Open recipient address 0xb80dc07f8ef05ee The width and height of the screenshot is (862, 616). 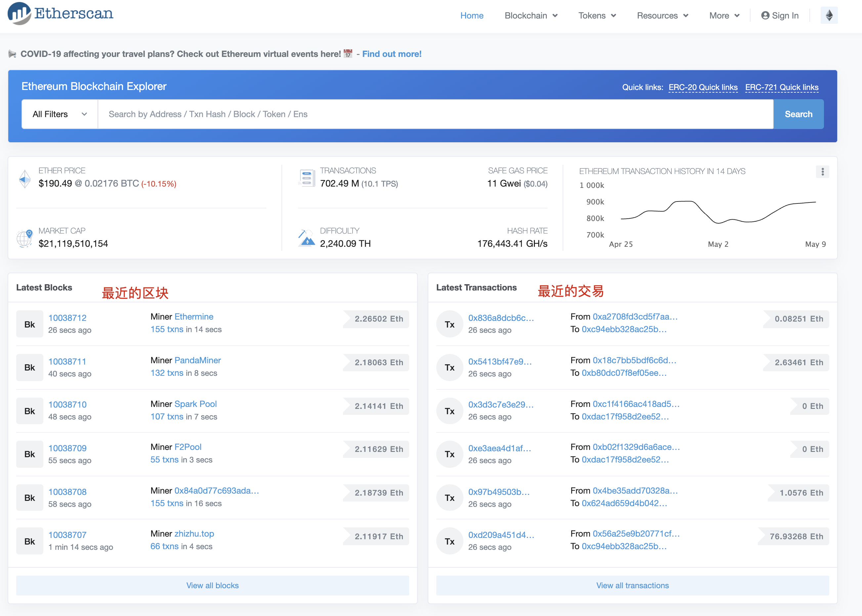point(624,373)
